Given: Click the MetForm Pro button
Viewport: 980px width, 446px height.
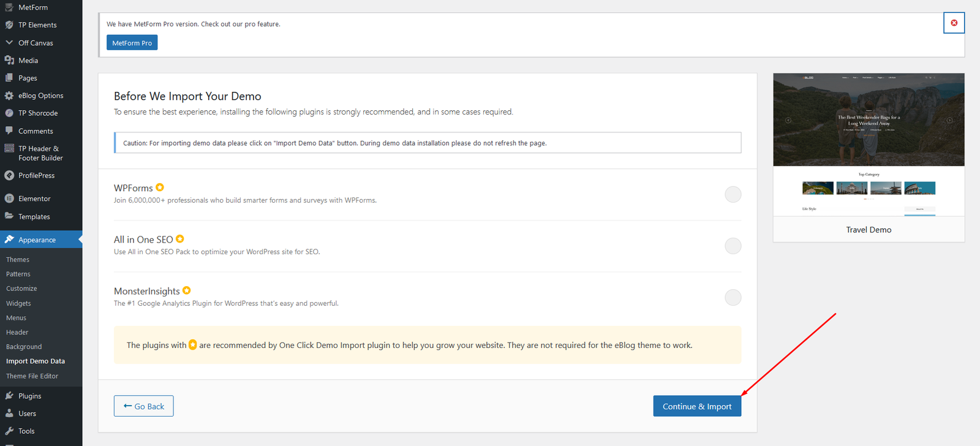Looking at the screenshot, I should coord(132,43).
